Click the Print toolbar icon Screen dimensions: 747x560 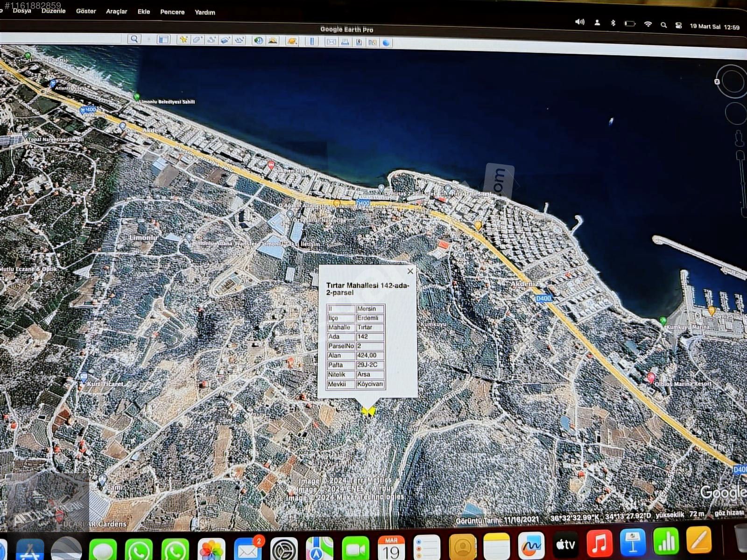click(x=345, y=42)
